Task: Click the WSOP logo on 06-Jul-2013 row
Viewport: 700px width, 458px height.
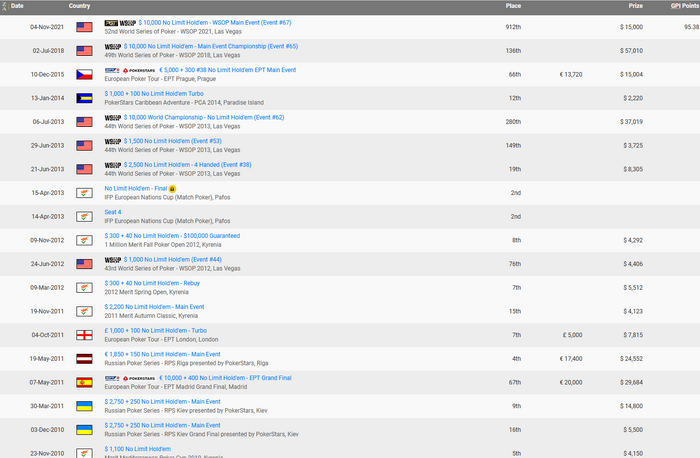Action: pos(113,117)
